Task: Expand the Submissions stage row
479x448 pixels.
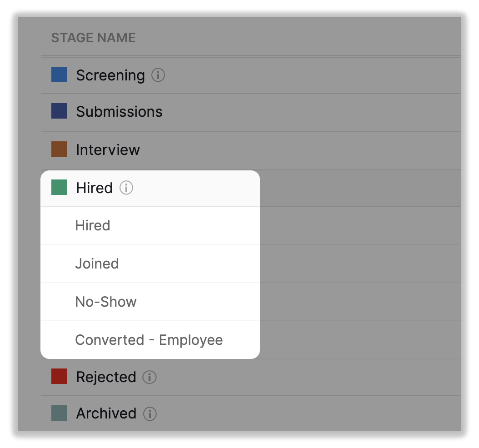Action: click(x=119, y=112)
